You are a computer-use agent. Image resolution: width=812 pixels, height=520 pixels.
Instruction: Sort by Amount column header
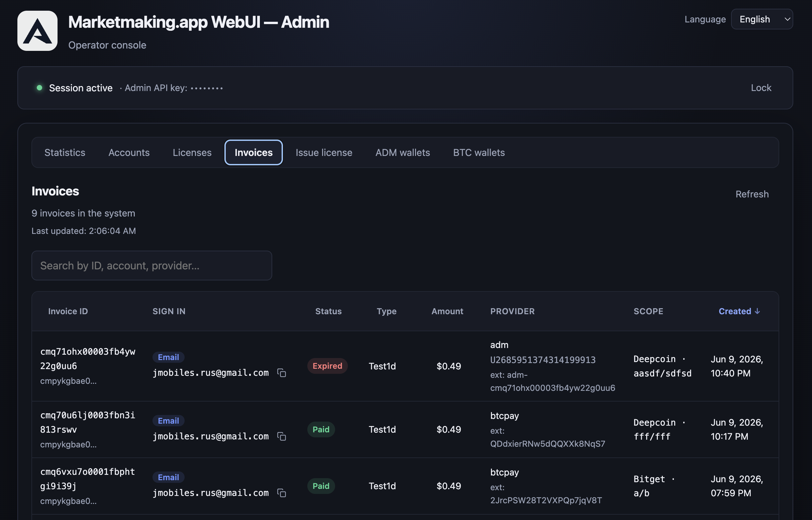point(447,311)
